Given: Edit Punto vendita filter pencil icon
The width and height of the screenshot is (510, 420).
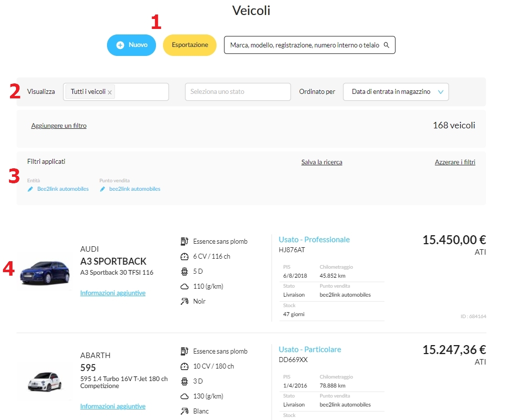Looking at the screenshot, I should pyautogui.click(x=102, y=189).
